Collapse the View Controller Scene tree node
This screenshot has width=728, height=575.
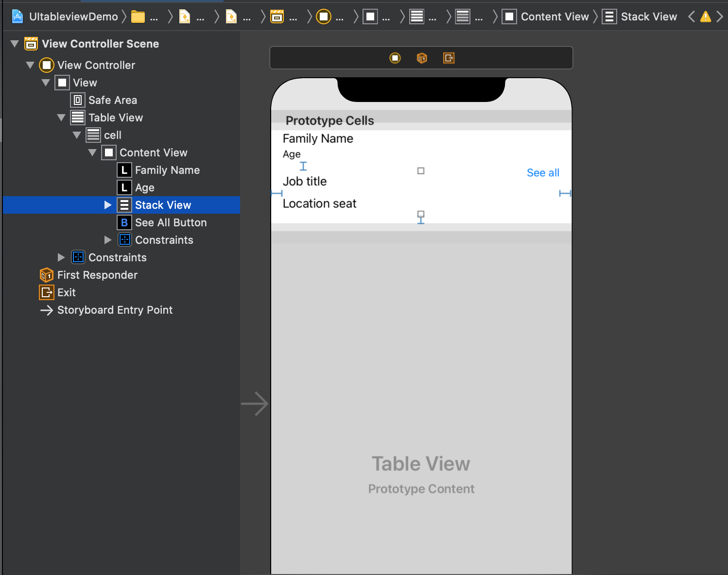pos(14,43)
